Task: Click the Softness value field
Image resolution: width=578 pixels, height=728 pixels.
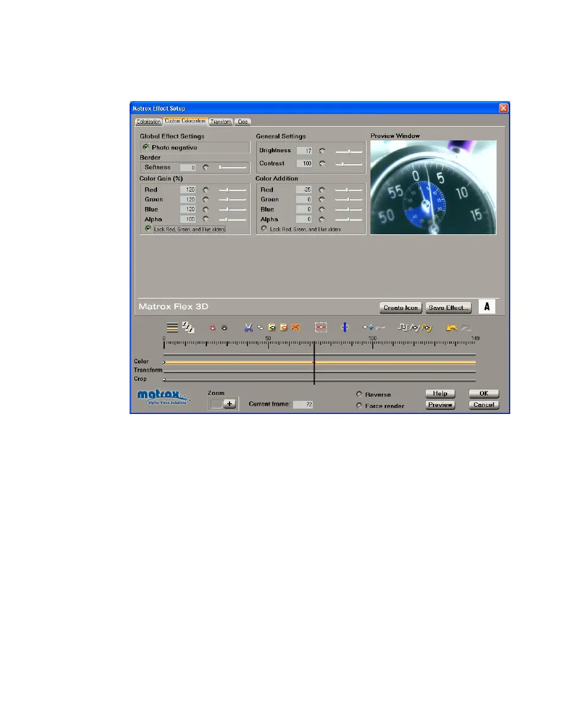Action: pos(189,168)
